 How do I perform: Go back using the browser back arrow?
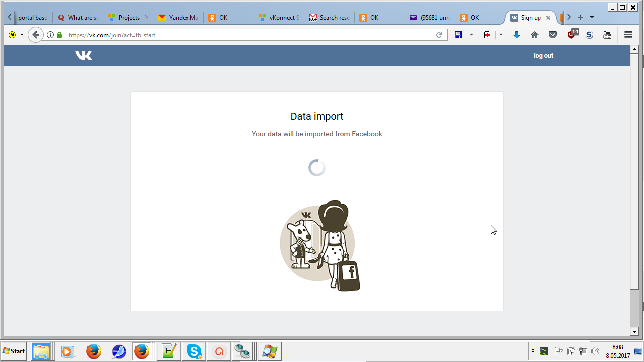click(35, 35)
